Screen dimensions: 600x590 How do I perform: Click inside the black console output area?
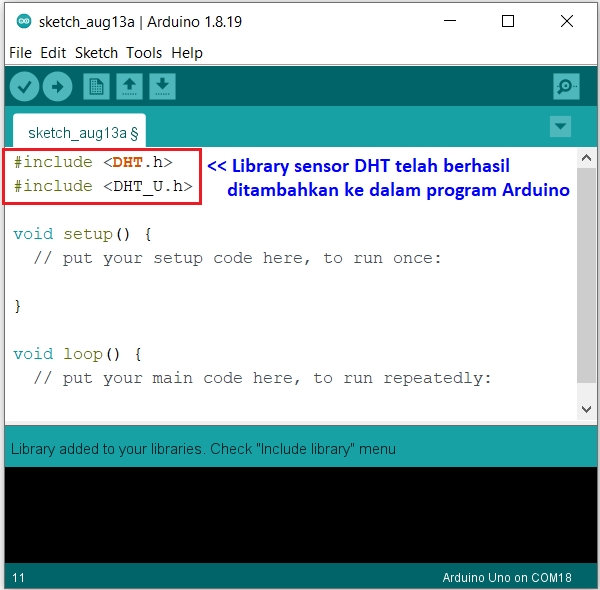point(301,515)
